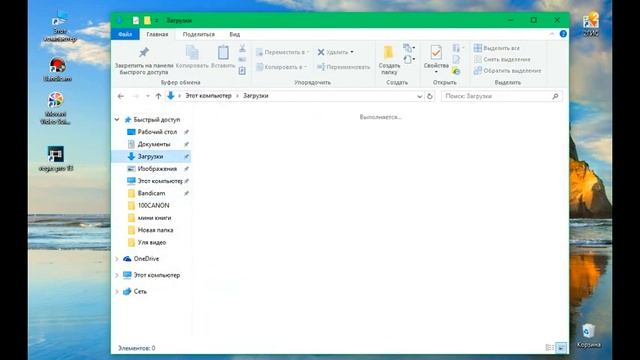Click Снять выделение

[502, 60]
